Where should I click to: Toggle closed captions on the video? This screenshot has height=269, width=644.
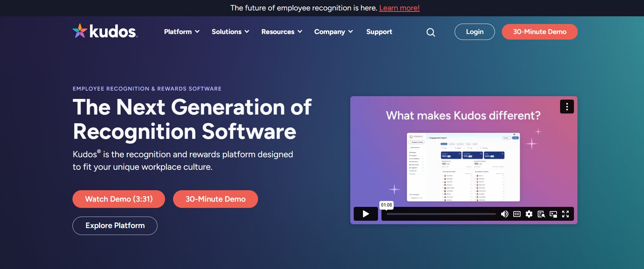pyautogui.click(x=517, y=214)
